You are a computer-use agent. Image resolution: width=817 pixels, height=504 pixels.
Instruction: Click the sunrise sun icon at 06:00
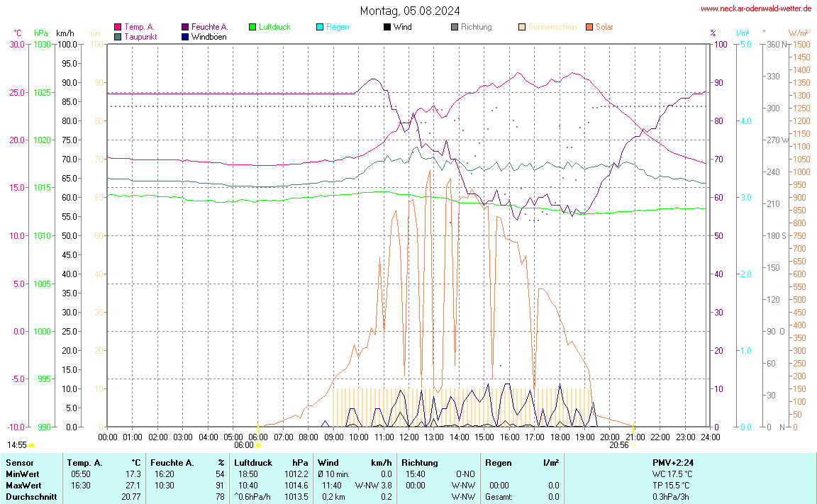[x=258, y=445]
